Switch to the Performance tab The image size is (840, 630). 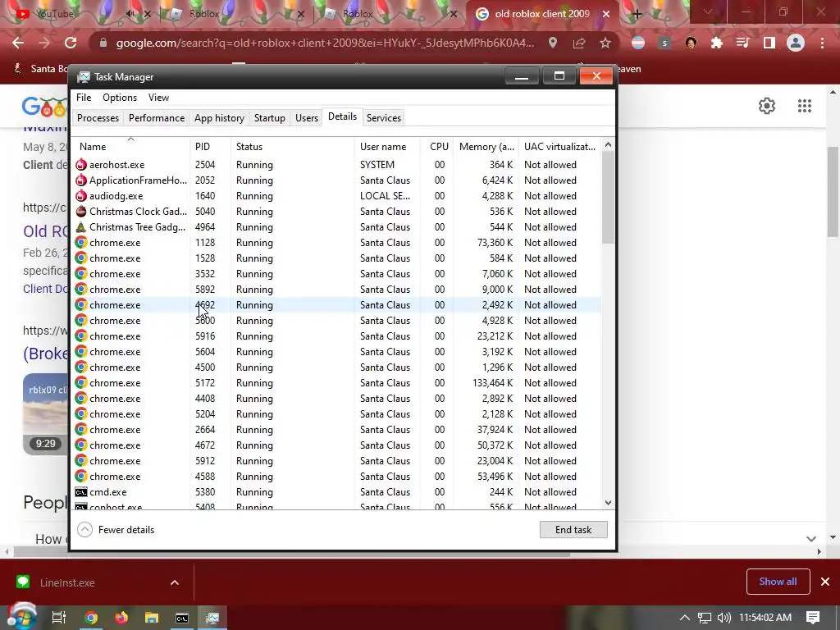[157, 118]
